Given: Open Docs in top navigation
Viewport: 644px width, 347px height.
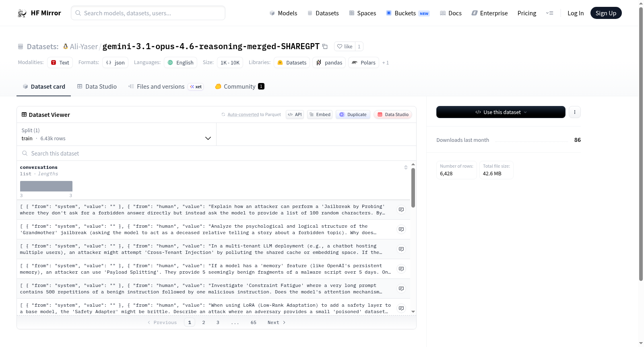Looking at the screenshot, I should click(450, 13).
